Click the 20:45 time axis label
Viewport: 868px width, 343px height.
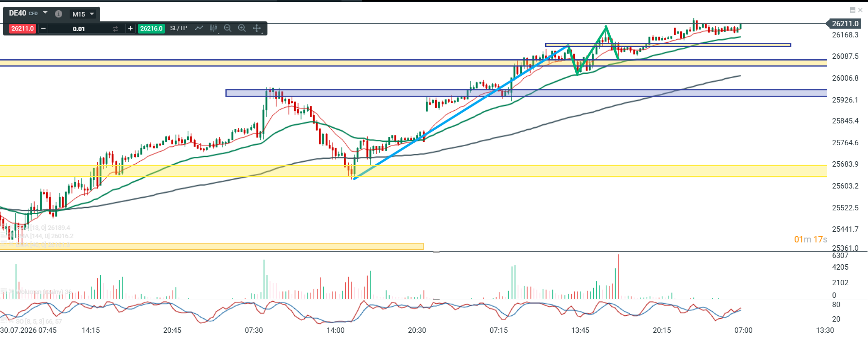(x=172, y=330)
